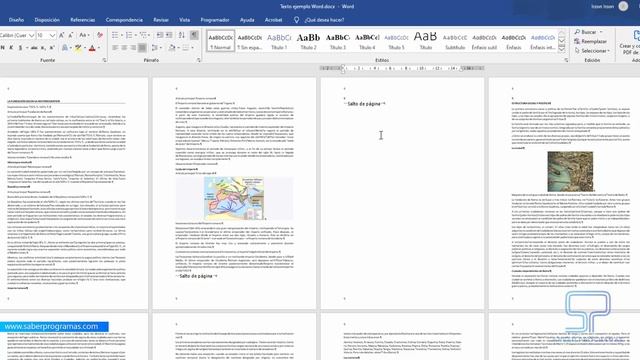Apply the Título 2 style
640x360 pixels.
click(x=309, y=41)
